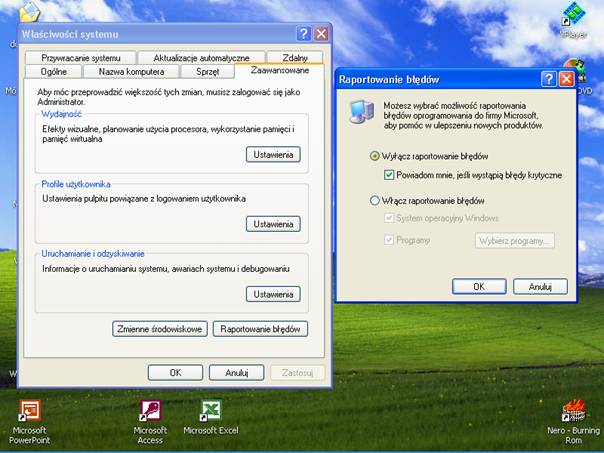
Task: Open Ustawienia in Uruchamianie i odzyskiwanie
Action: [x=273, y=294]
